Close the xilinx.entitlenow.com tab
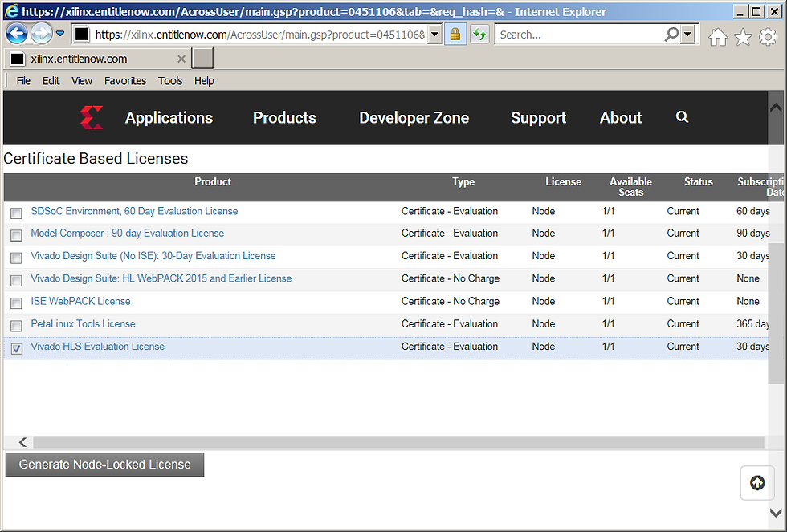The width and height of the screenshot is (787, 532). [181, 59]
